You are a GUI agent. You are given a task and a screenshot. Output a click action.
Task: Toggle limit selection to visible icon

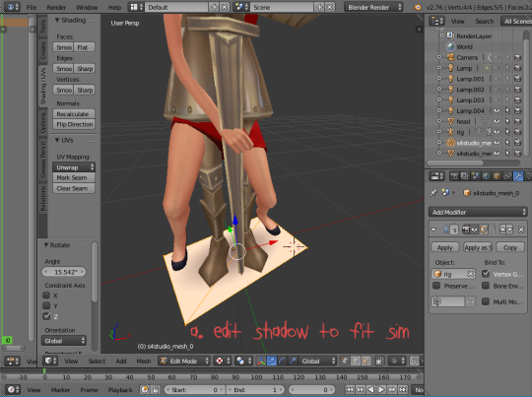tap(379, 361)
